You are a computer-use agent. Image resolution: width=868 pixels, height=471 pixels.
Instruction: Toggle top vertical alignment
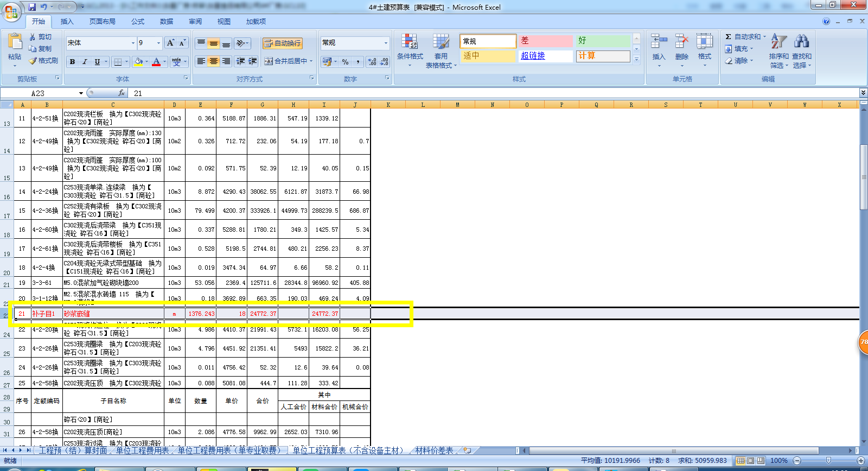coord(201,43)
